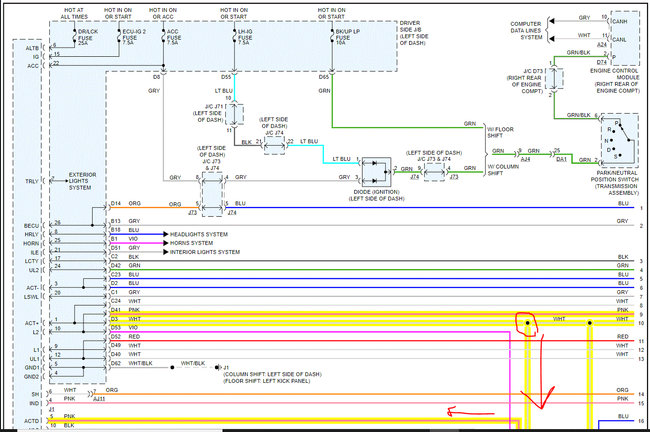
Task: Click the D42 connector pin label
Action: point(116,265)
